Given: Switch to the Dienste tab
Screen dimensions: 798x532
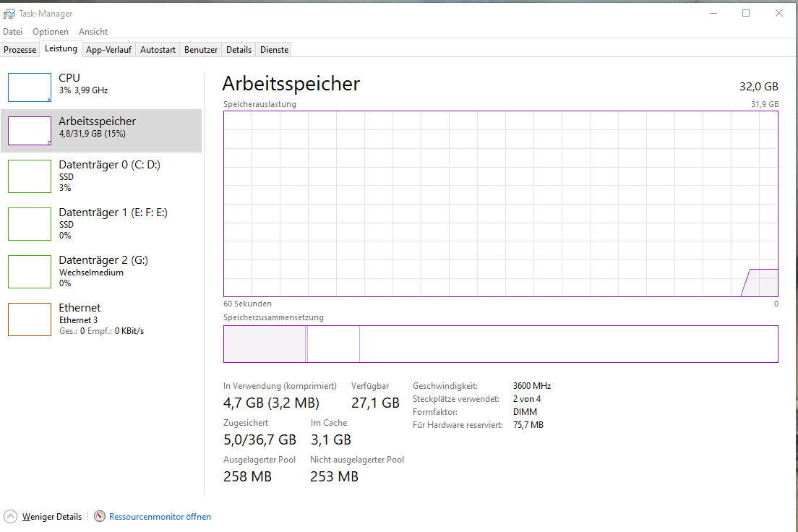Looking at the screenshot, I should click(x=274, y=50).
